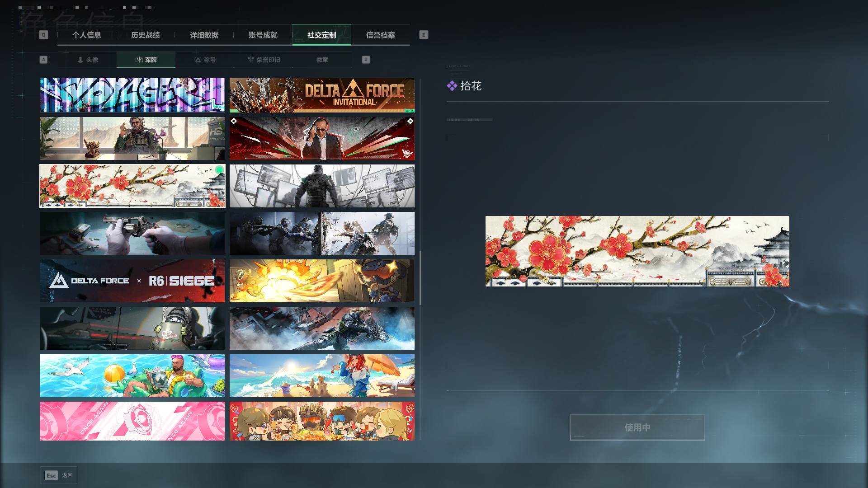Select the grayscale soldier with monitors banner

point(322,186)
